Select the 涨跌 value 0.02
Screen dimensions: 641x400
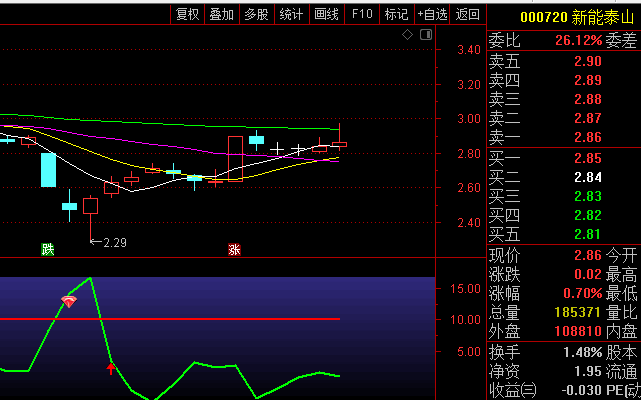point(588,274)
